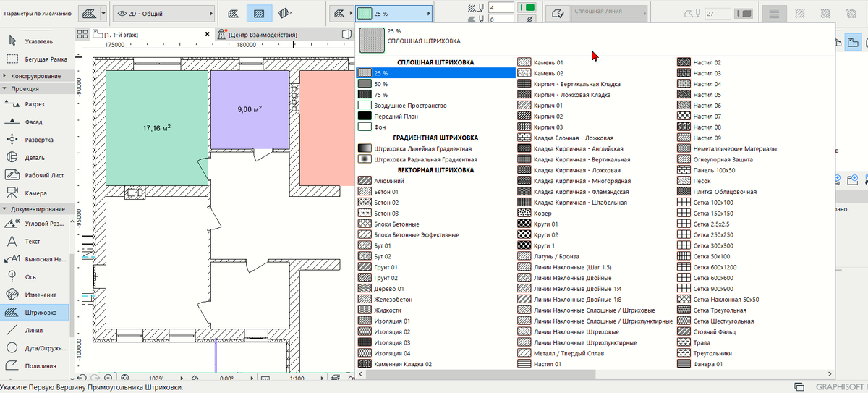Viewport: 868px width, 393px height.
Task: Select the Угловой Размер dimension tool
Action: (35, 223)
